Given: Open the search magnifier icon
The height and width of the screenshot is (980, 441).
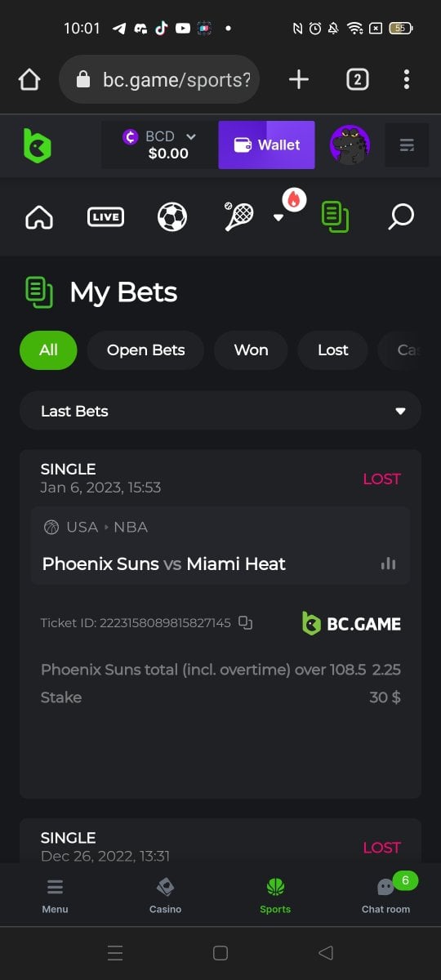Looking at the screenshot, I should [x=401, y=216].
